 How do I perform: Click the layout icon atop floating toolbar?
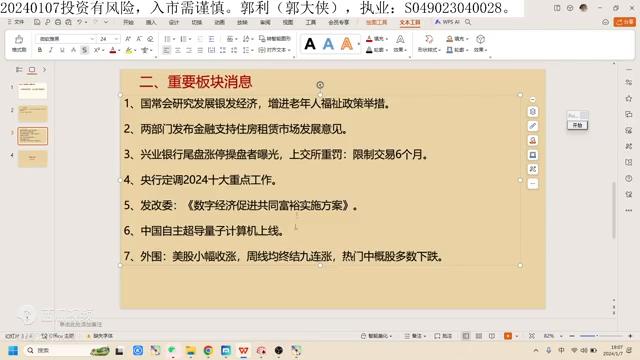click(533, 112)
